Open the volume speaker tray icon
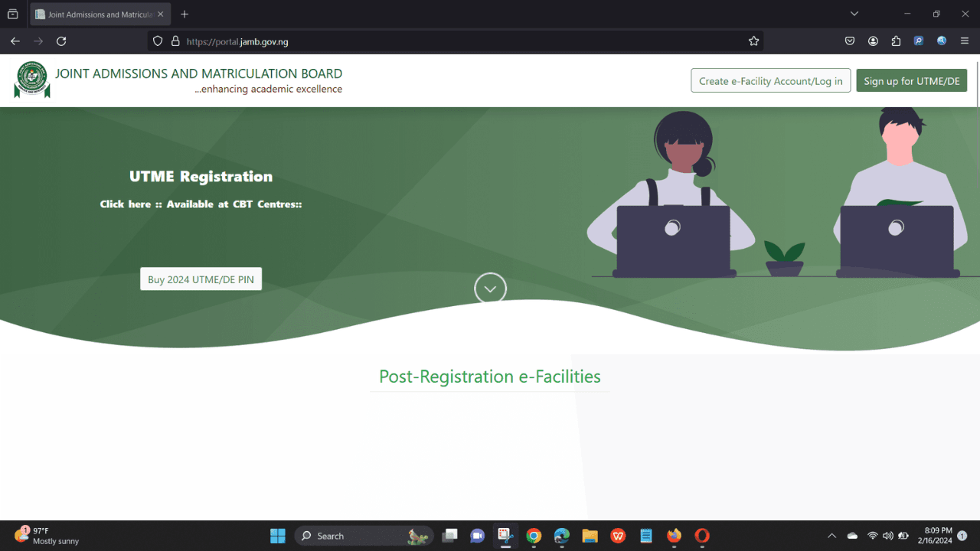 tap(888, 536)
